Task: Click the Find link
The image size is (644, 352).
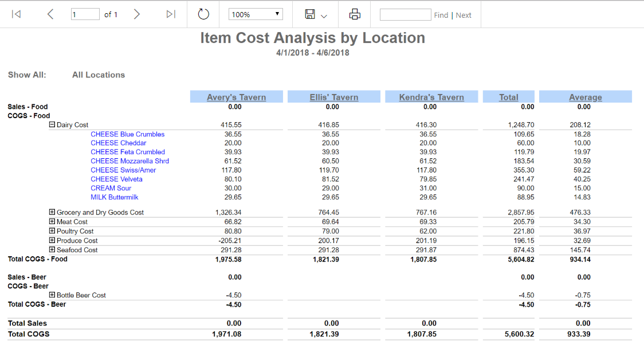Action: click(x=441, y=15)
